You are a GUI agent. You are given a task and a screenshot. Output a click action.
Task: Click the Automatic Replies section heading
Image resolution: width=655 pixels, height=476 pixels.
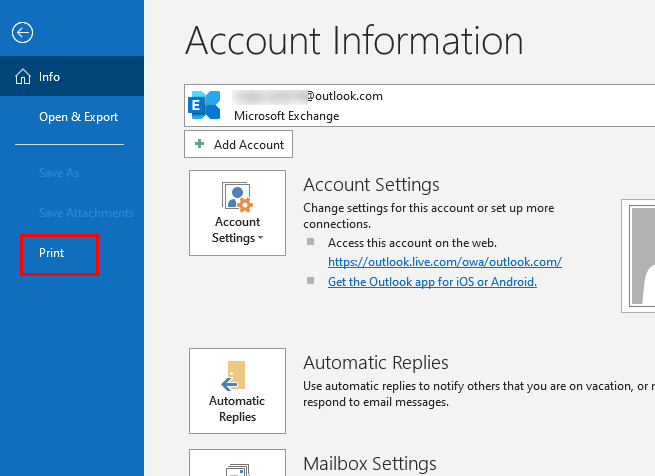pos(376,362)
